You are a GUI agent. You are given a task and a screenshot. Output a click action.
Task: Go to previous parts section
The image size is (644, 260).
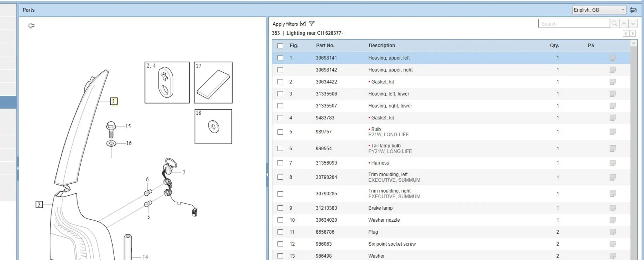point(626,33)
